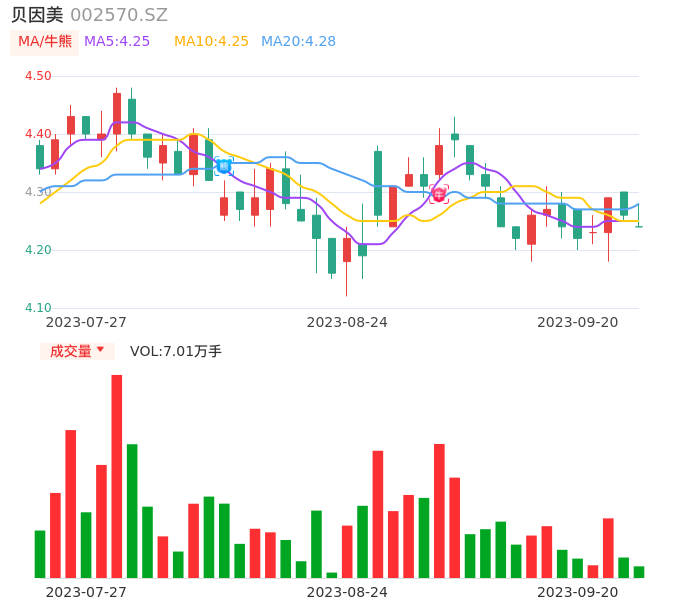Click the 4.50 price axis label
686x606 pixels.
[38, 76]
